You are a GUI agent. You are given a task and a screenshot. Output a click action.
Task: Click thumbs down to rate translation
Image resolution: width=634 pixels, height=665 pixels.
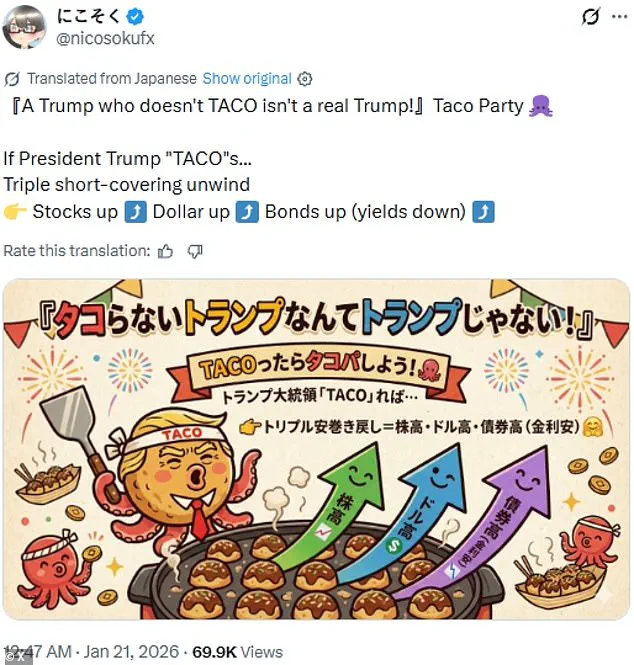pos(195,251)
